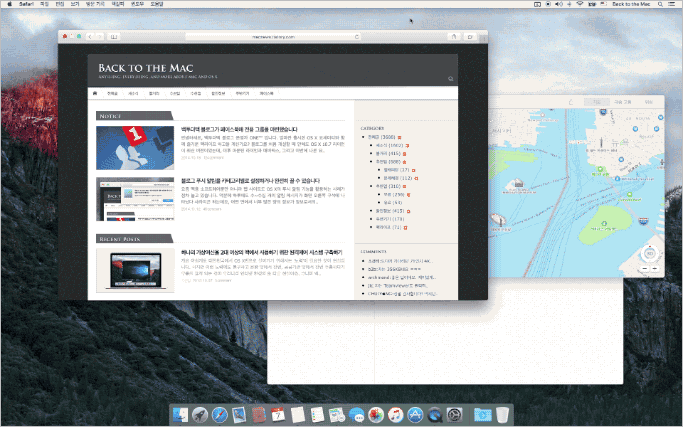Viewport: 683px width, 427px height.
Task: Switch Maps to the standard map tab
Action: [x=597, y=102]
